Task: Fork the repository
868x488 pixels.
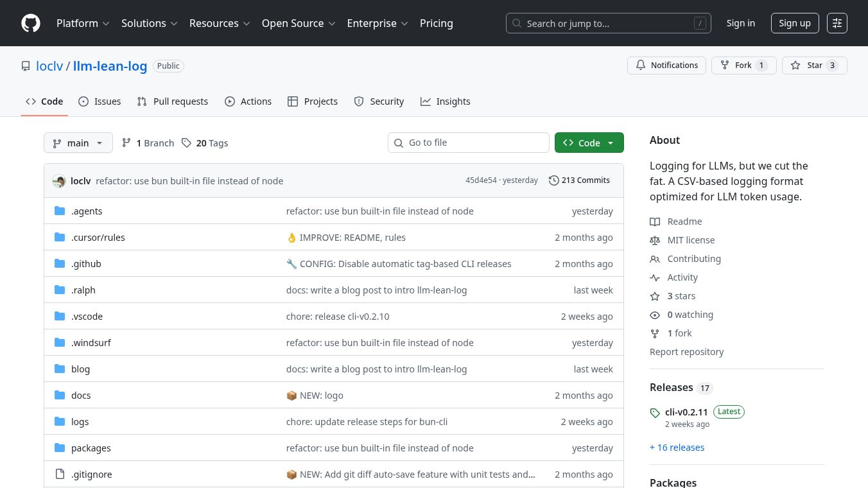Action: click(x=743, y=65)
